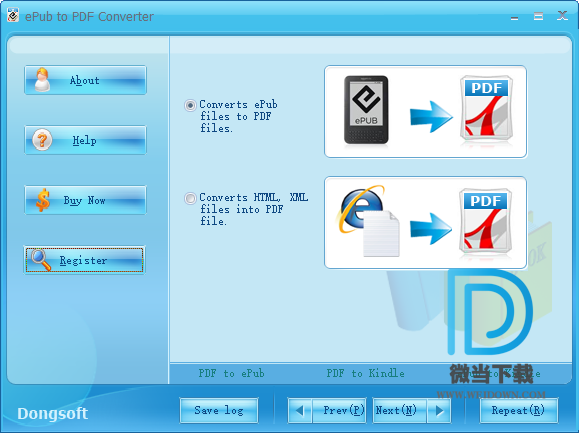579x433 pixels.
Task: Click the PDF icon in the ePub panel
Action: [487, 109]
